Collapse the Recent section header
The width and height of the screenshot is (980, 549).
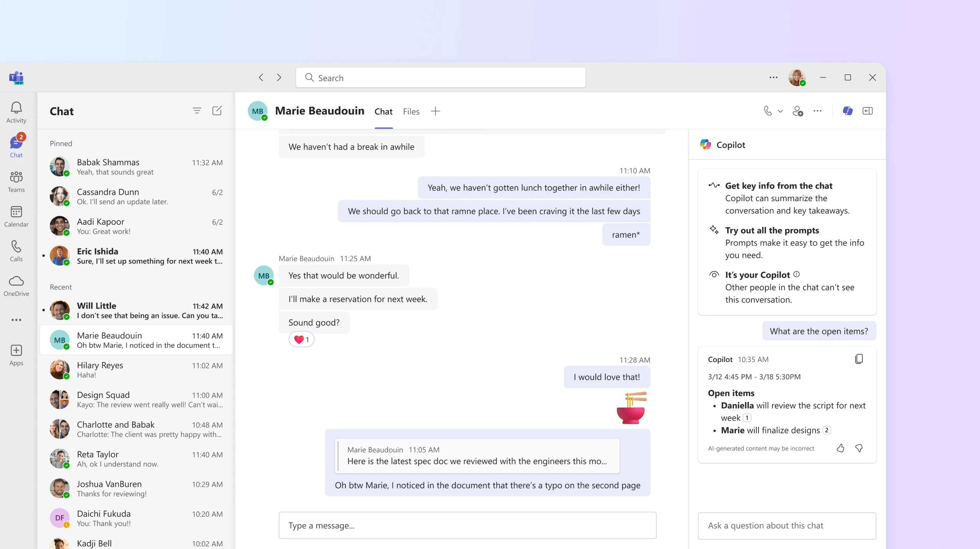coord(61,287)
